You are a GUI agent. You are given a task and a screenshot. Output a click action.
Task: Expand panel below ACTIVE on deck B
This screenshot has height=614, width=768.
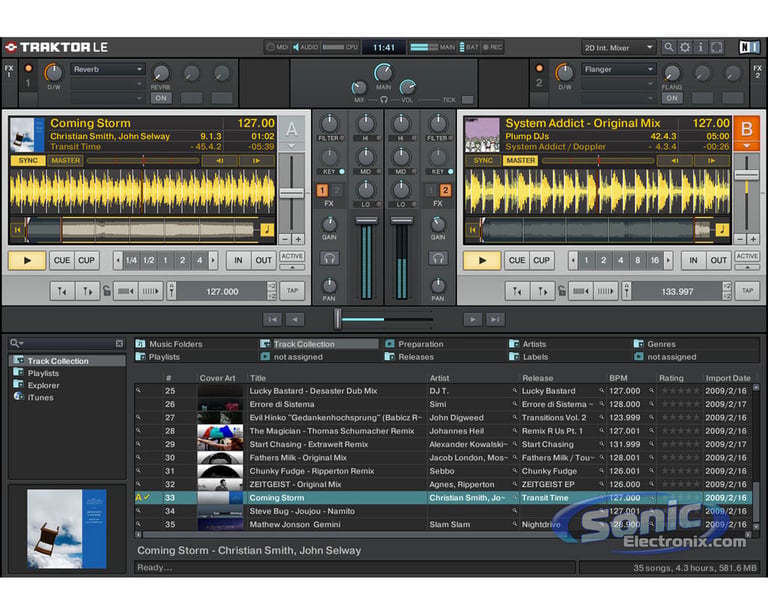point(747,267)
